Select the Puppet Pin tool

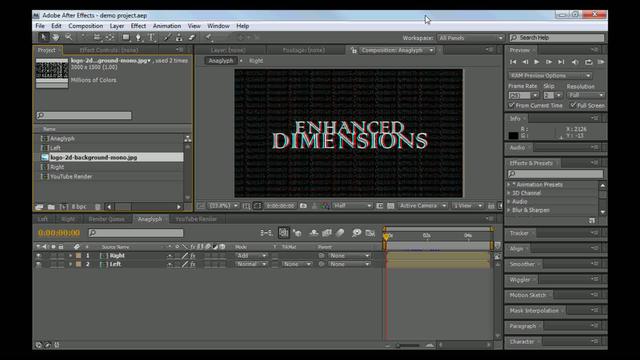point(209,38)
